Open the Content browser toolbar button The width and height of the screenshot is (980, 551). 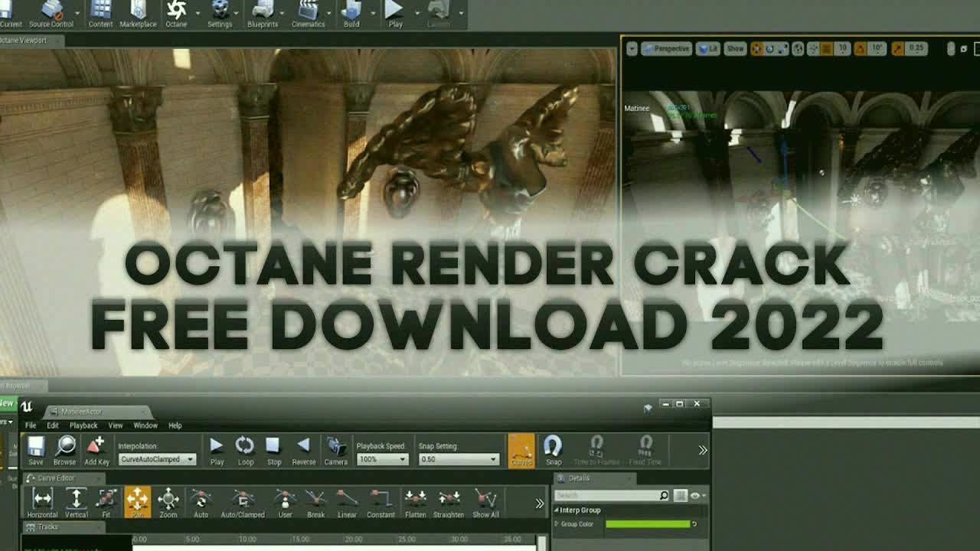pyautogui.click(x=100, y=15)
